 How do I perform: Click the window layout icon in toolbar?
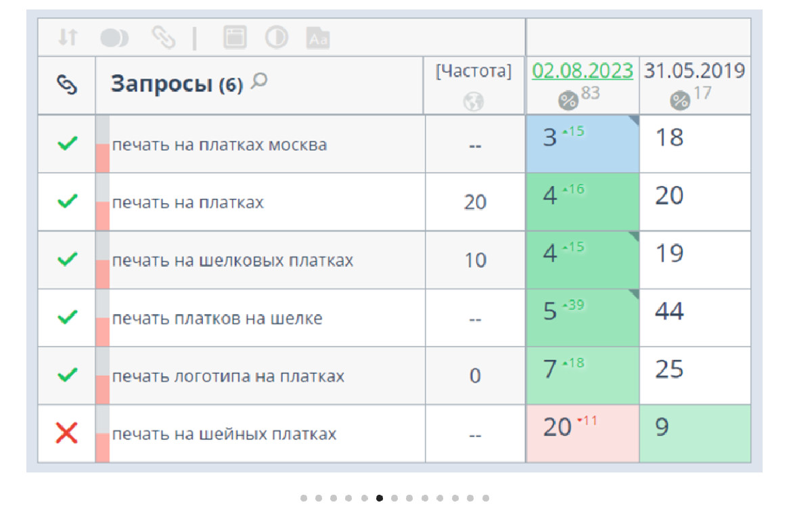(235, 38)
